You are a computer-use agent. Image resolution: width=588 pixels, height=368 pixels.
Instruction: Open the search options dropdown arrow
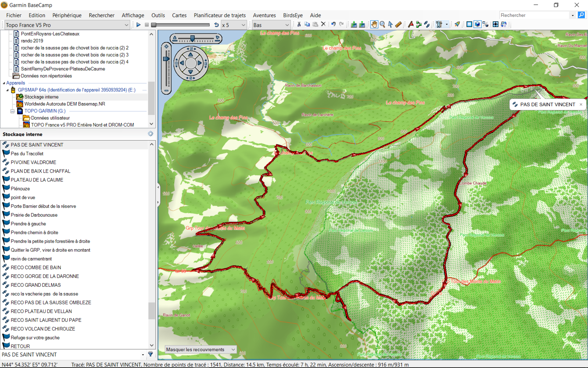pyautogui.click(x=573, y=15)
